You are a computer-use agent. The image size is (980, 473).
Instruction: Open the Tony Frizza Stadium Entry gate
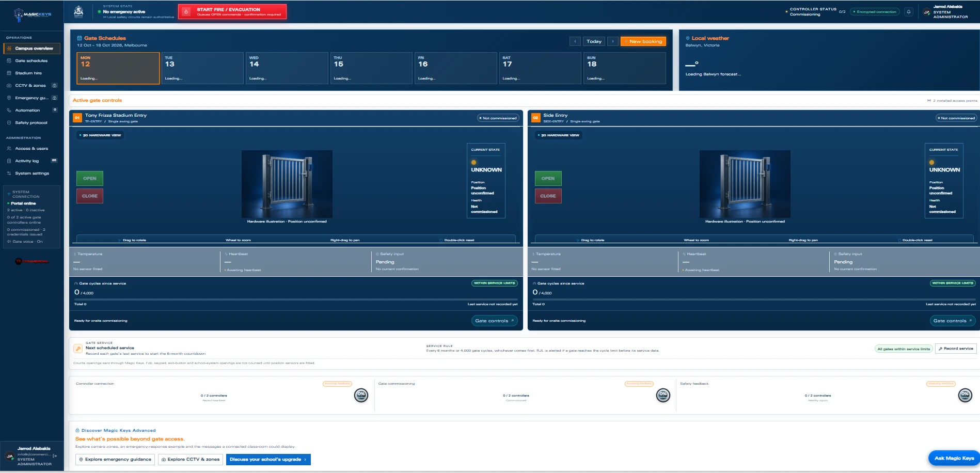pos(90,178)
